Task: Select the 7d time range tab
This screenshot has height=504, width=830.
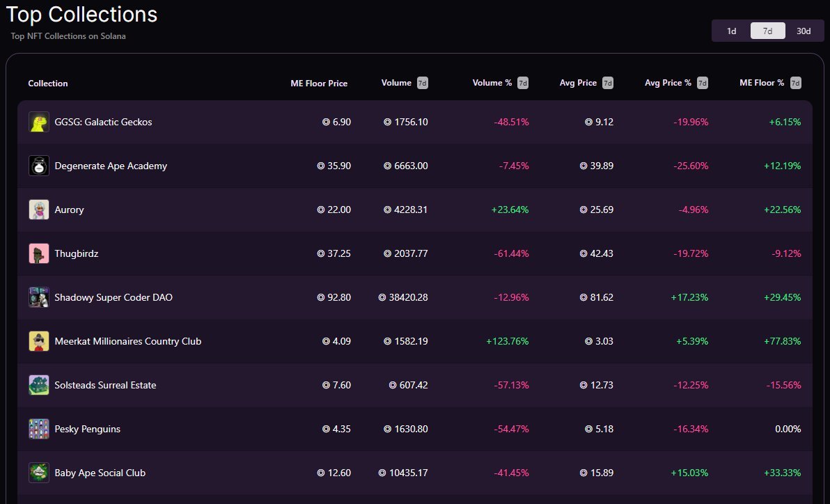Action: [x=767, y=31]
